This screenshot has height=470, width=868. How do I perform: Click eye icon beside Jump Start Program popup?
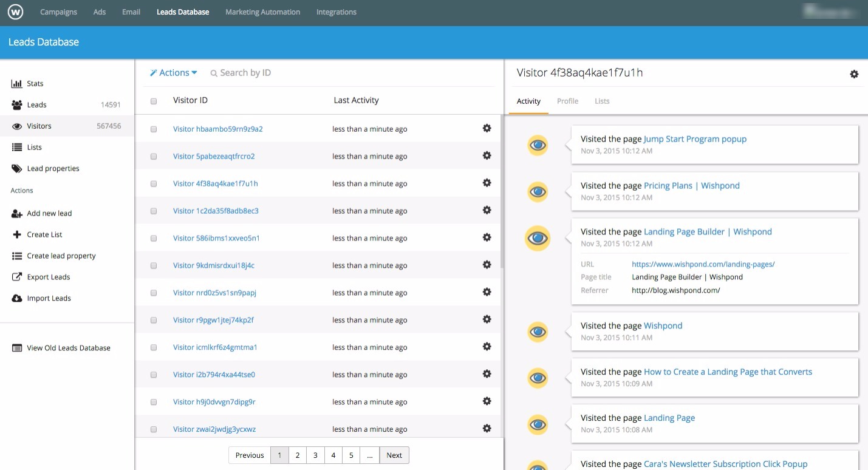pos(538,145)
